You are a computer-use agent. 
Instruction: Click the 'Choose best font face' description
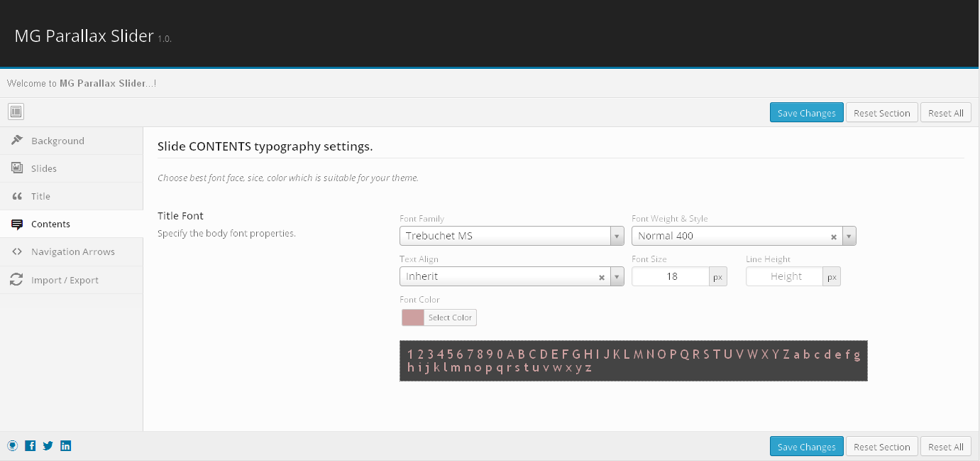pyautogui.click(x=288, y=178)
